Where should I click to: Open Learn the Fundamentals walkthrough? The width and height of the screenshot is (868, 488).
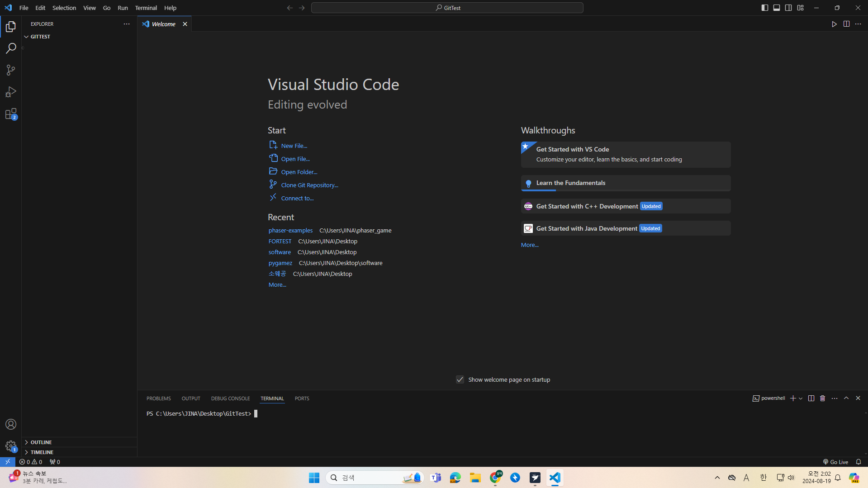[626, 183]
